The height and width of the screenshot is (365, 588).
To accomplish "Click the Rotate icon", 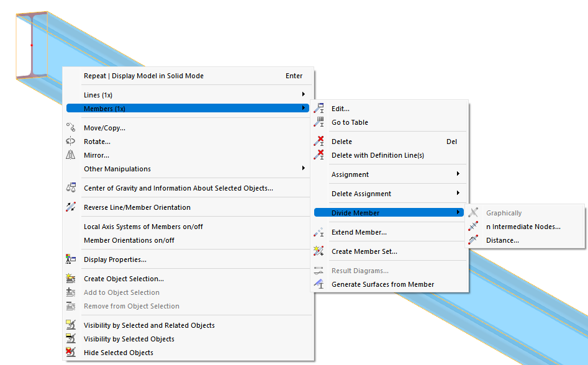I will click(71, 142).
